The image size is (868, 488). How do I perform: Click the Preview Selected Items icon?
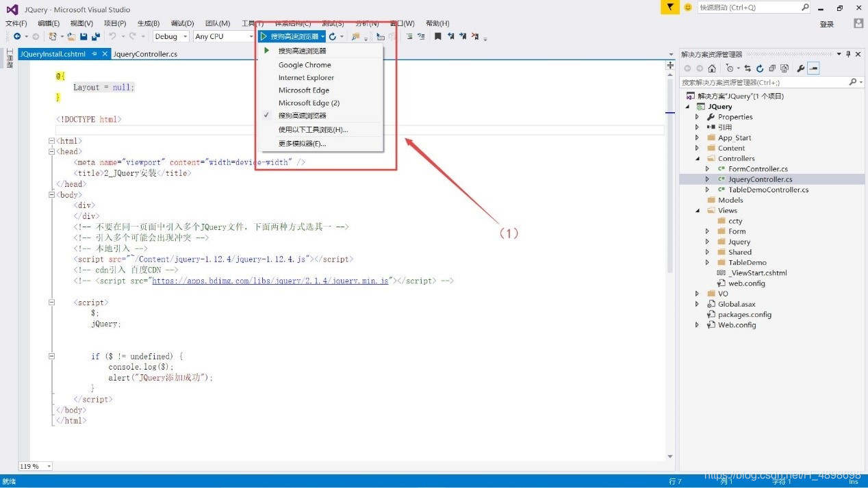point(813,68)
